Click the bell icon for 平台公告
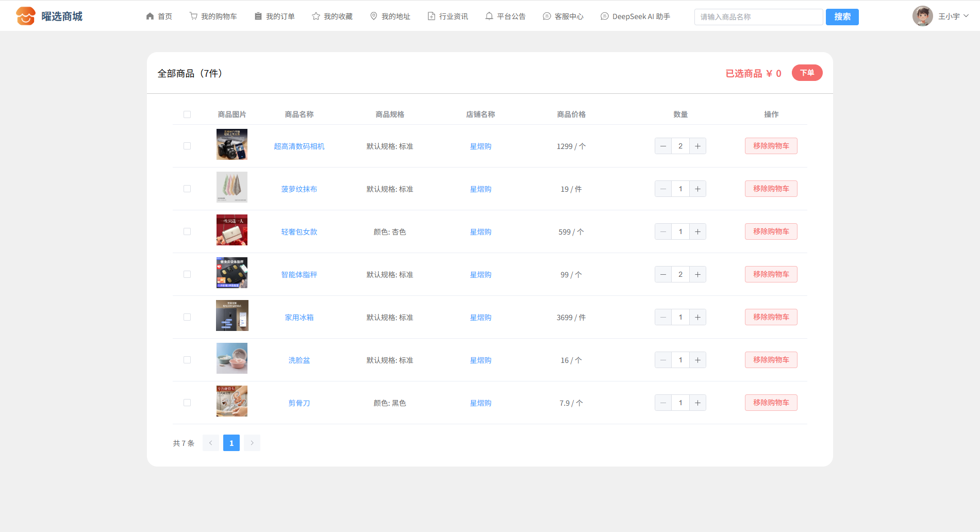Image resolution: width=980 pixels, height=532 pixels. 489,16
